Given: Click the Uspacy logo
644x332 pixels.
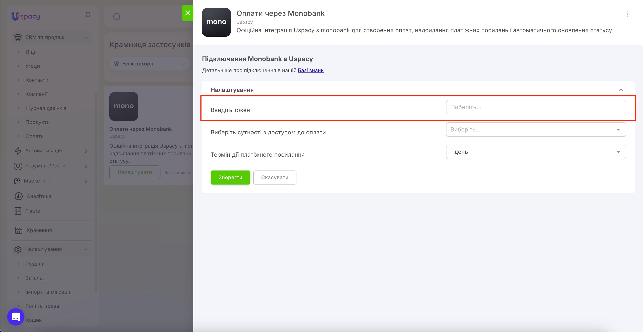Looking at the screenshot, I should click(26, 16).
